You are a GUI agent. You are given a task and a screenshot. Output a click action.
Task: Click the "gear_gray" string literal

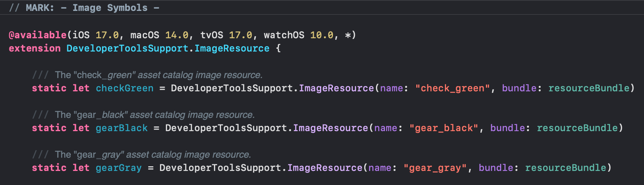coord(435,168)
